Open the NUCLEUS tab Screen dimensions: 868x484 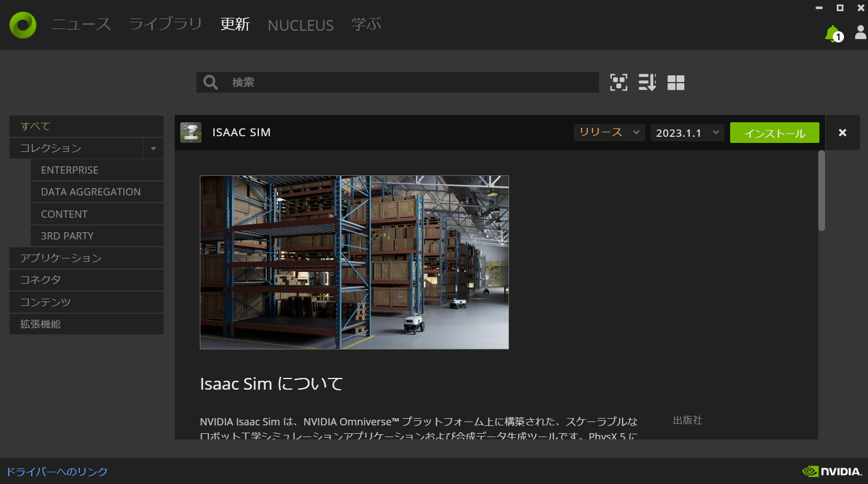[300, 25]
